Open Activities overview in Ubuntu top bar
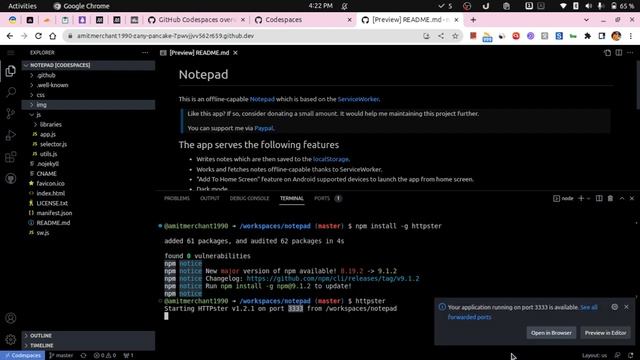 pyautogui.click(x=22, y=6)
